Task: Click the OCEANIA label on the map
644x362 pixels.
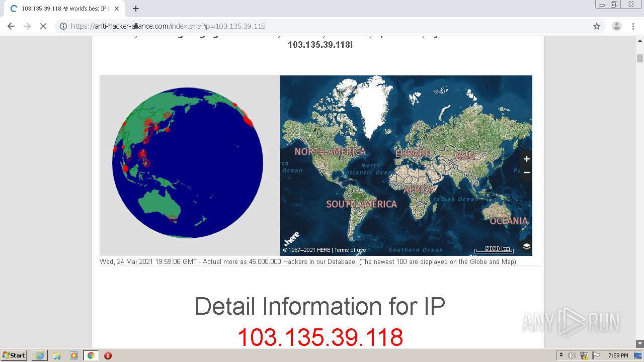Action: point(509,221)
